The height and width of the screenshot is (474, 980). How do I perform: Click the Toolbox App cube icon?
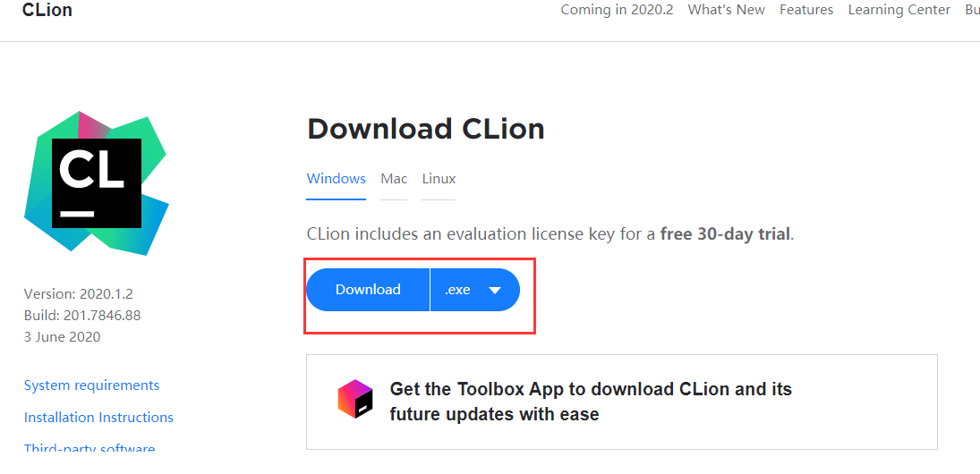pyautogui.click(x=355, y=398)
